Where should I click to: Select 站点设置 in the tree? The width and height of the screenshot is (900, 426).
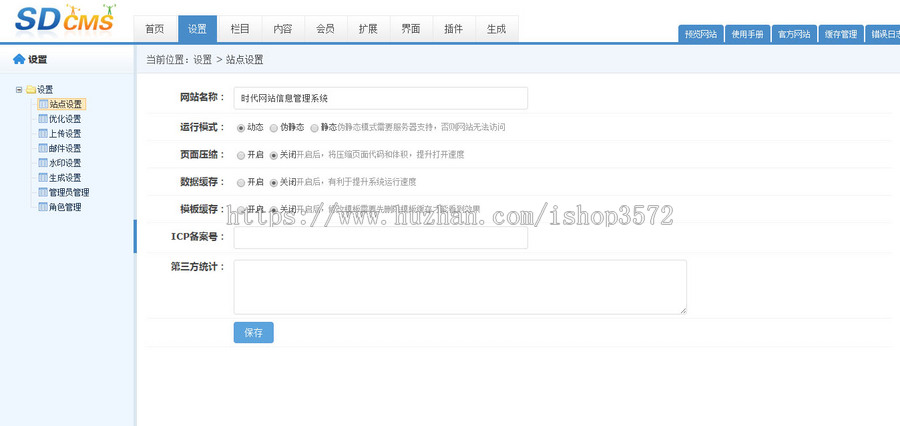[x=65, y=104]
